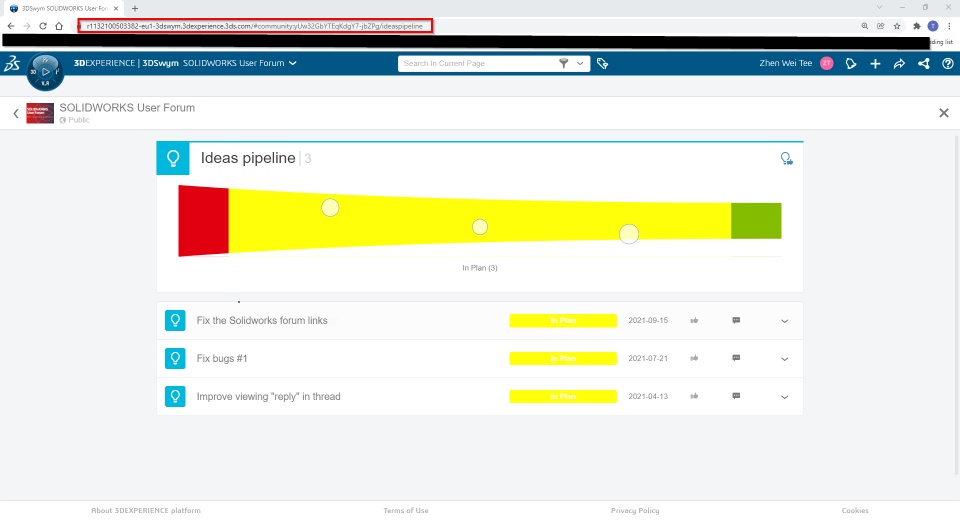
Task: Click the plus add content icon
Action: 876,64
